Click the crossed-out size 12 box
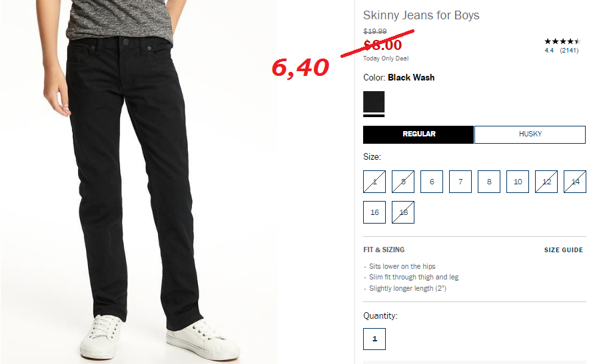This screenshot has width=595, height=364. coord(546,182)
